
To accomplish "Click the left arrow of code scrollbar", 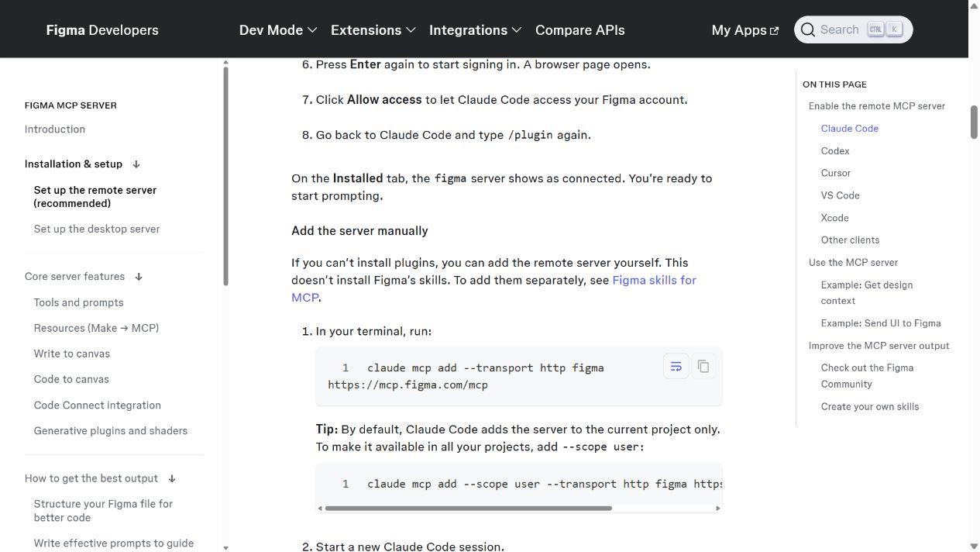I will pyautogui.click(x=321, y=509).
